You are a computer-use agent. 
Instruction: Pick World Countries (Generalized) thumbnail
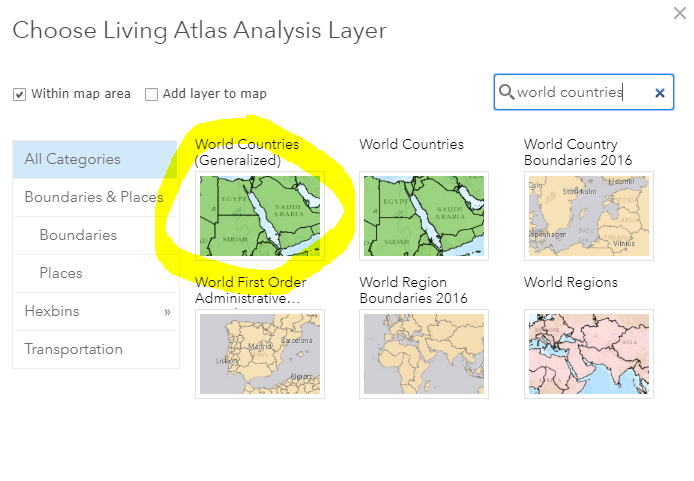[x=260, y=216]
